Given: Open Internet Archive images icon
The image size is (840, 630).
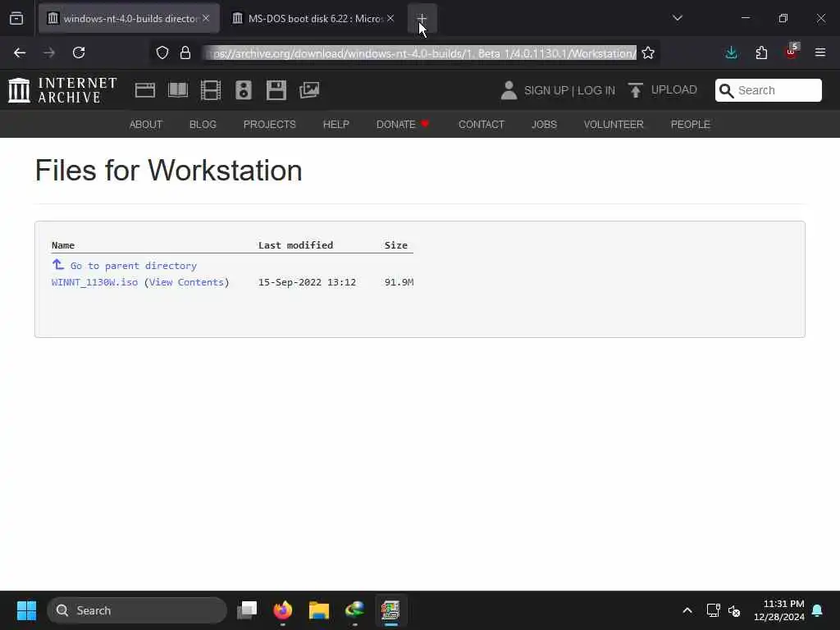Looking at the screenshot, I should click(x=309, y=90).
